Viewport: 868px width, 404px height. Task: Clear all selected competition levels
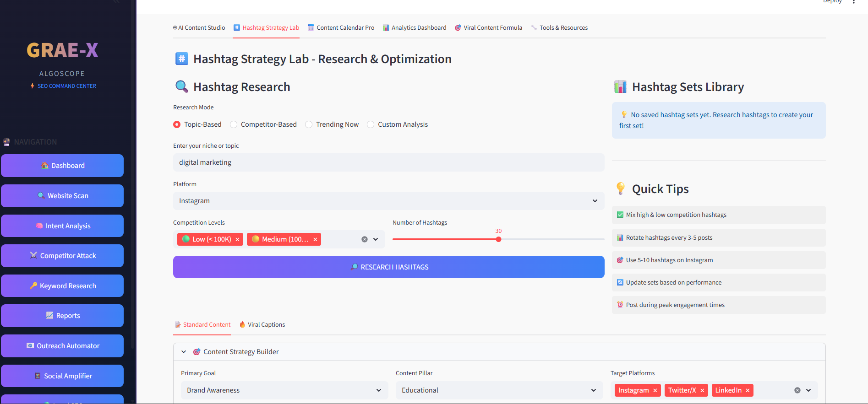click(365, 239)
